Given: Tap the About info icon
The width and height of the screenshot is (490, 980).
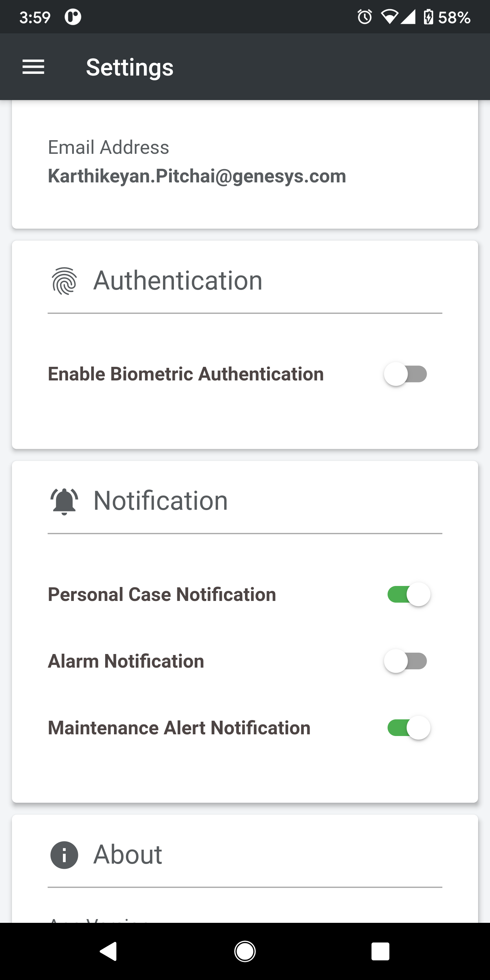Looking at the screenshot, I should (x=64, y=855).
